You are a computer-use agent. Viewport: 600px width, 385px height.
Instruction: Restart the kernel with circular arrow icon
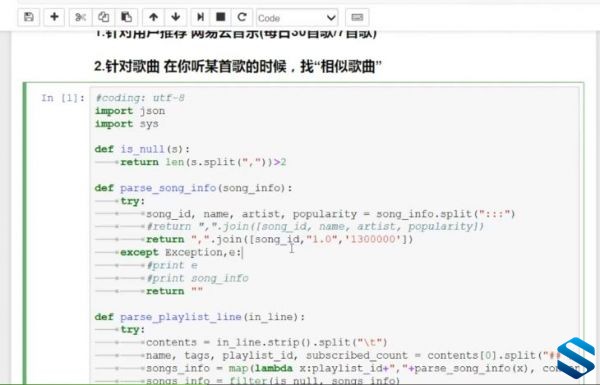click(242, 18)
